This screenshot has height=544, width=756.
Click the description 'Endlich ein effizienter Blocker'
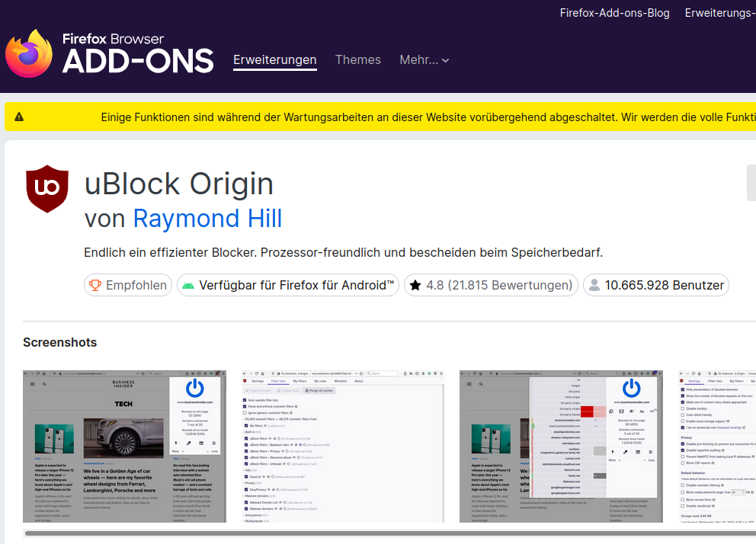pos(343,252)
